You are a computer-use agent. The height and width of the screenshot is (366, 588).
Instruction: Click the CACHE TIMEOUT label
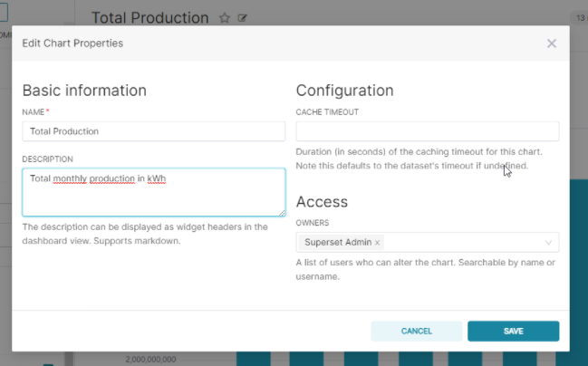(x=327, y=112)
